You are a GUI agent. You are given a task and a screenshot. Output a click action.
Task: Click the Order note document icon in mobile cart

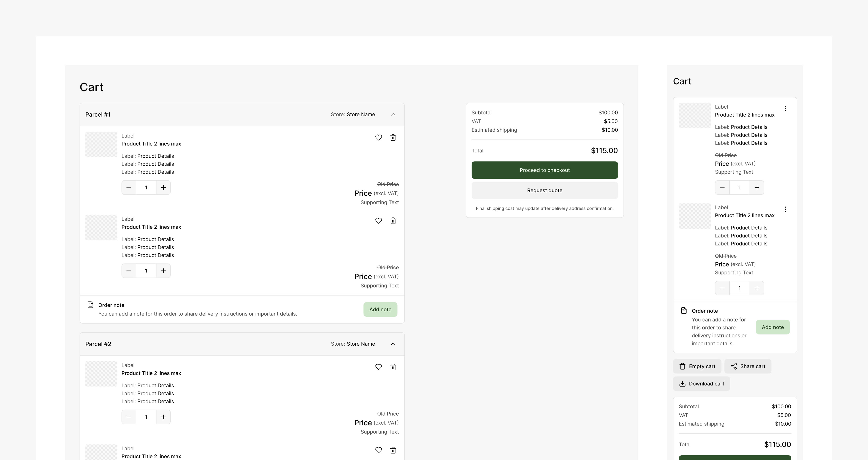click(x=684, y=311)
